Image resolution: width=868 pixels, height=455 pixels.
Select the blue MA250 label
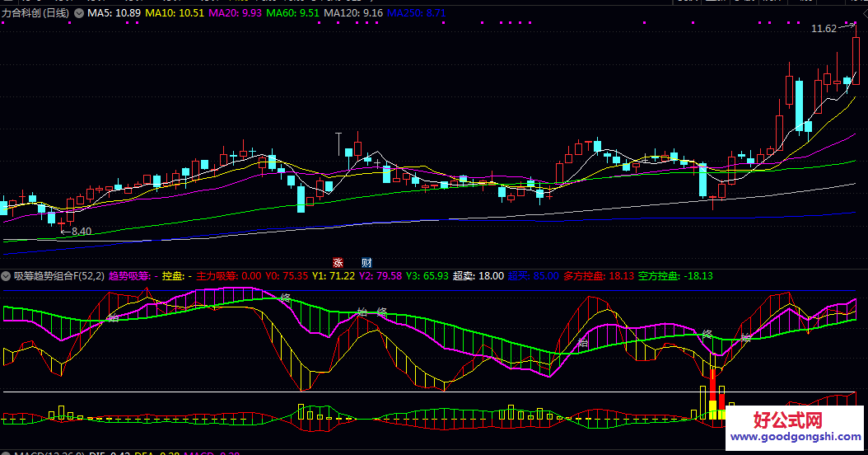point(416,13)
